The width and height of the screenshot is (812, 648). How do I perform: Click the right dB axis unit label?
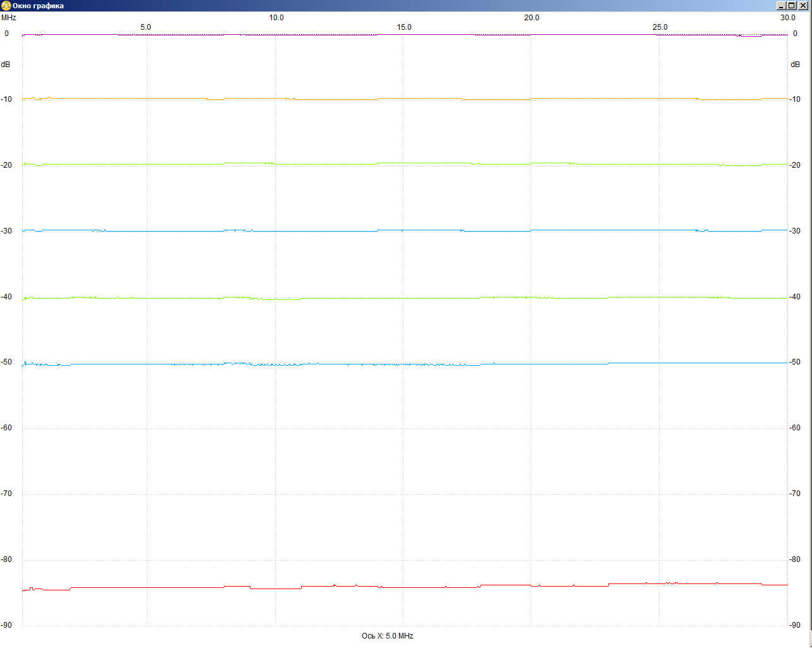(795, 65)
